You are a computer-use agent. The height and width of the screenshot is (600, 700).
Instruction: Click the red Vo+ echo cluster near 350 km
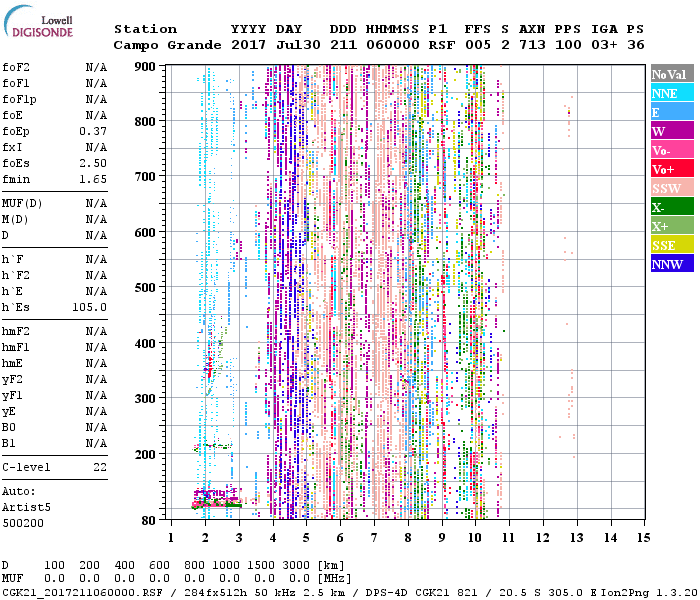(x=209, y=366)
